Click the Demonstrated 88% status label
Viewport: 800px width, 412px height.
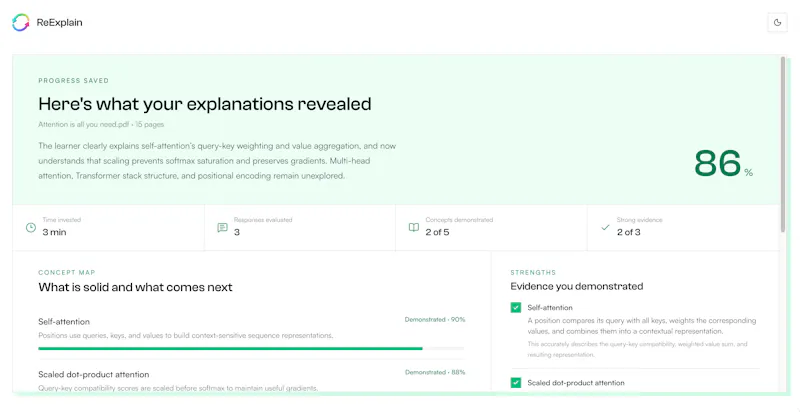[x=435, y=372]
